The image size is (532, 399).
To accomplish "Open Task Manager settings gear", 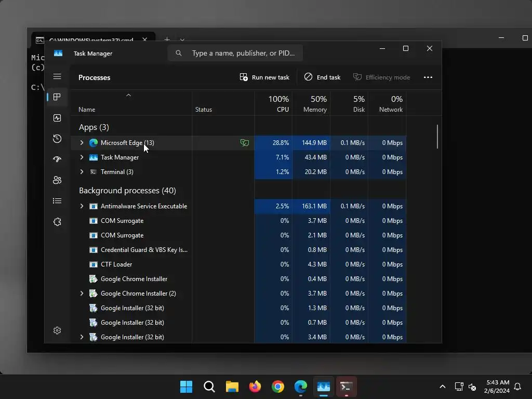I will [x=57, y=330].
